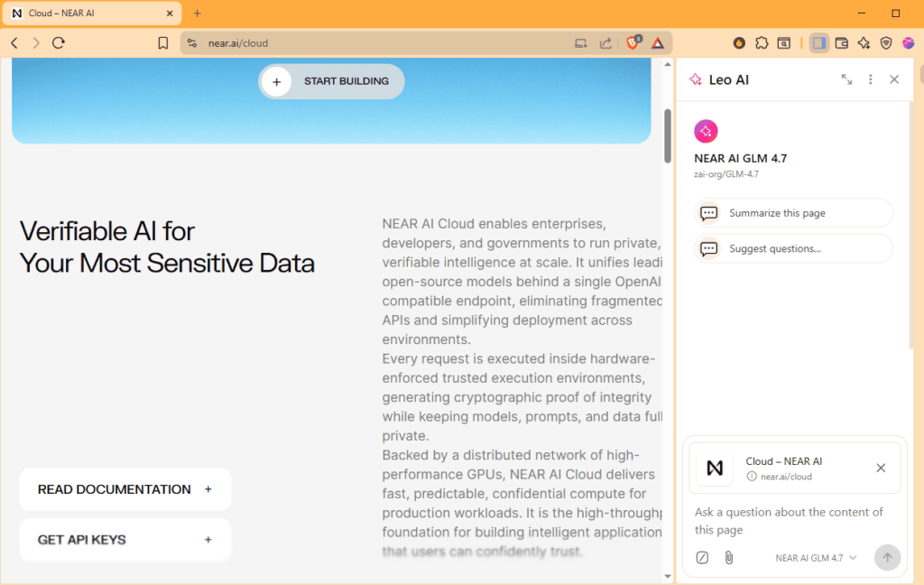Open Brave Shields in the address bar
The image size is (924, 585).
point(633,42)
